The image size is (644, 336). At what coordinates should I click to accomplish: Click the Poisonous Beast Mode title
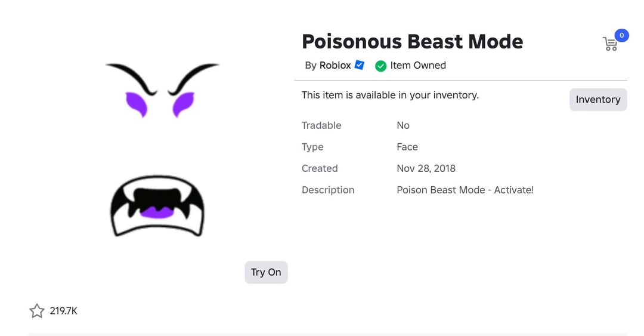[412, 41]
